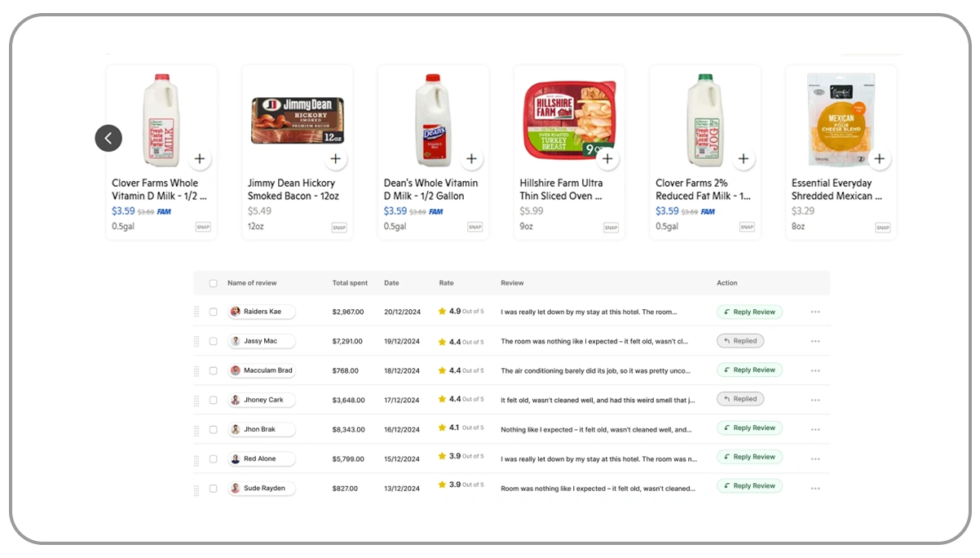Open more options for Macculam Brad's review
The width and height of the screenshot is (980, 558).
(x=815, y=370)
